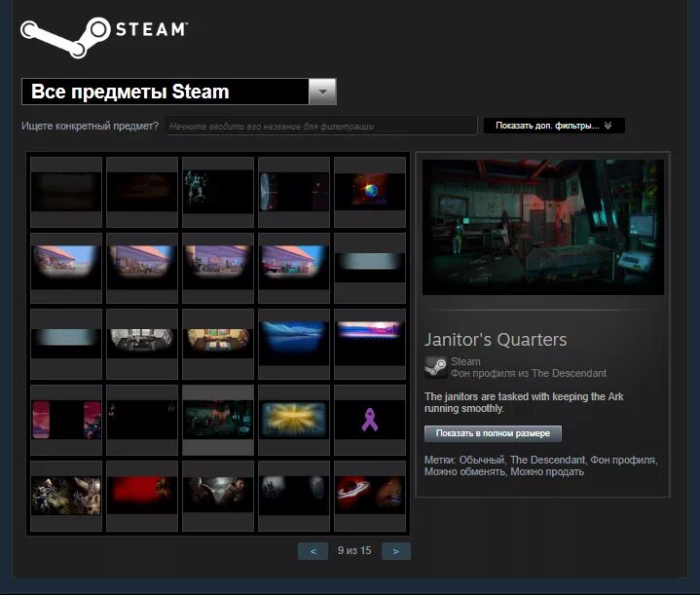
Task: Open the Все предметы Steam dropdown arrow
Action: 323,92
